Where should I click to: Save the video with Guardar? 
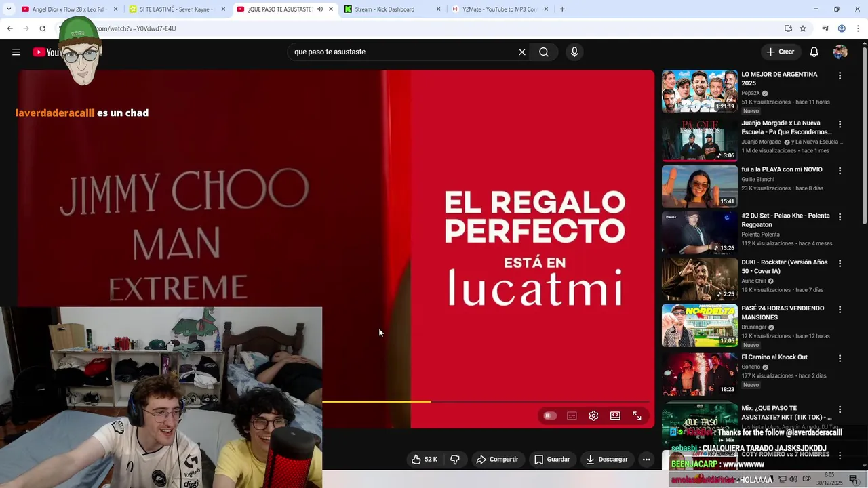[551, 460]
